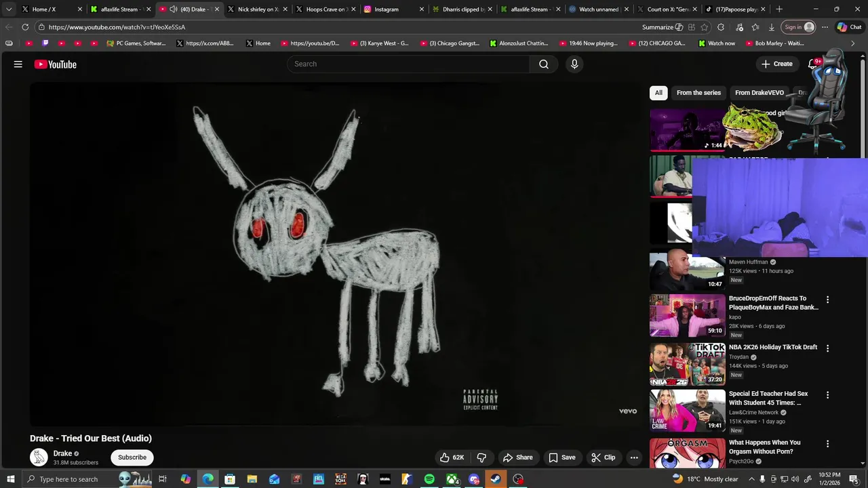The image size is (868, 488).
Task: Select the From the series chip
Action: 698,93
